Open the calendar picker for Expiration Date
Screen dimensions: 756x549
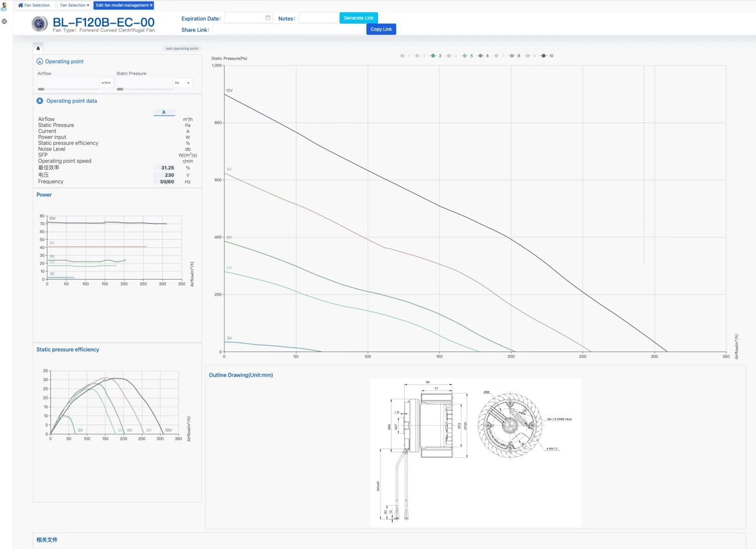pyautogui.click(x=268, y=18)
